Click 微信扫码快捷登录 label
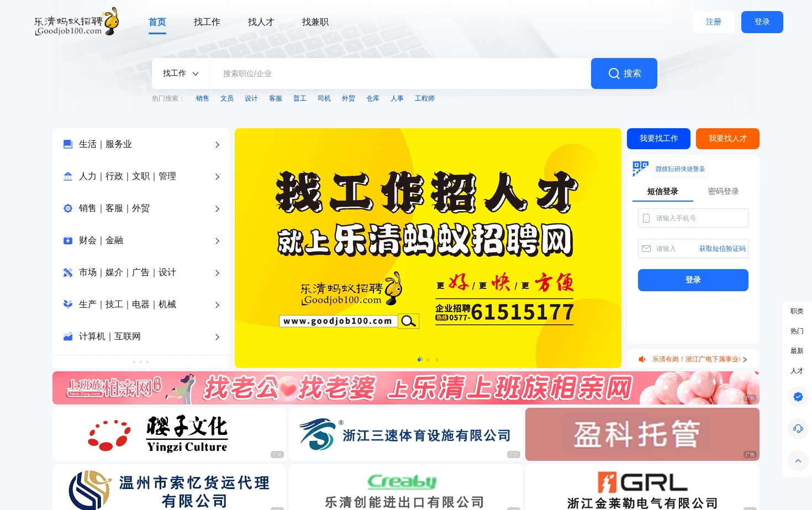Viewport: 812px width, 510px height. pos(680,169)
